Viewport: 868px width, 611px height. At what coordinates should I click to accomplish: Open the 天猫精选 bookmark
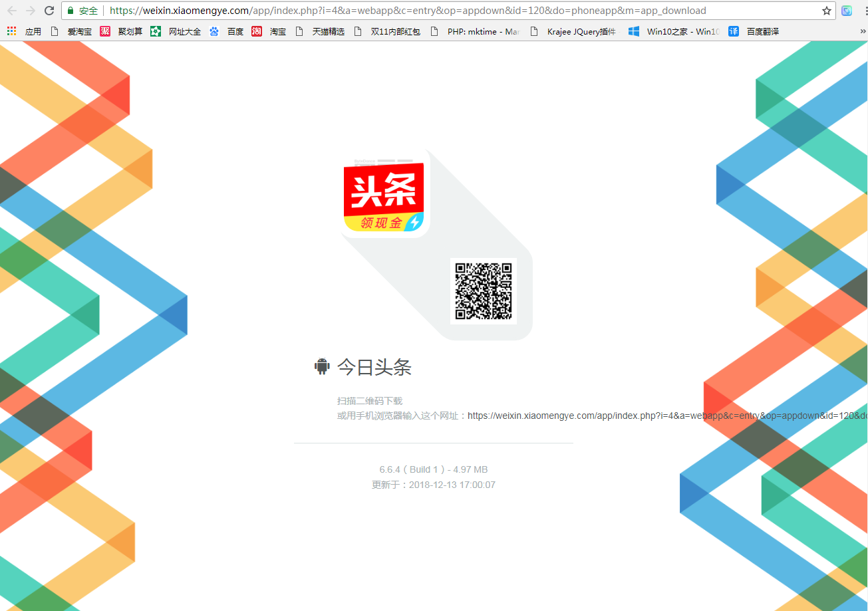pyautogui.click(x=320, y=31)
